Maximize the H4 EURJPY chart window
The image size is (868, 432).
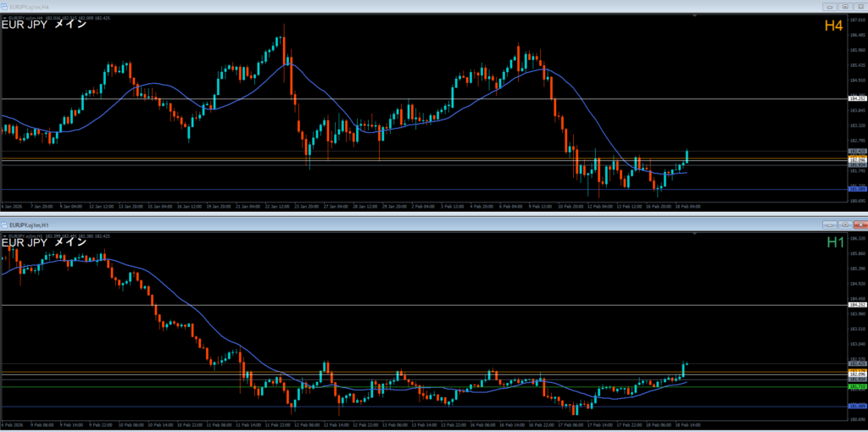point(844,6)
